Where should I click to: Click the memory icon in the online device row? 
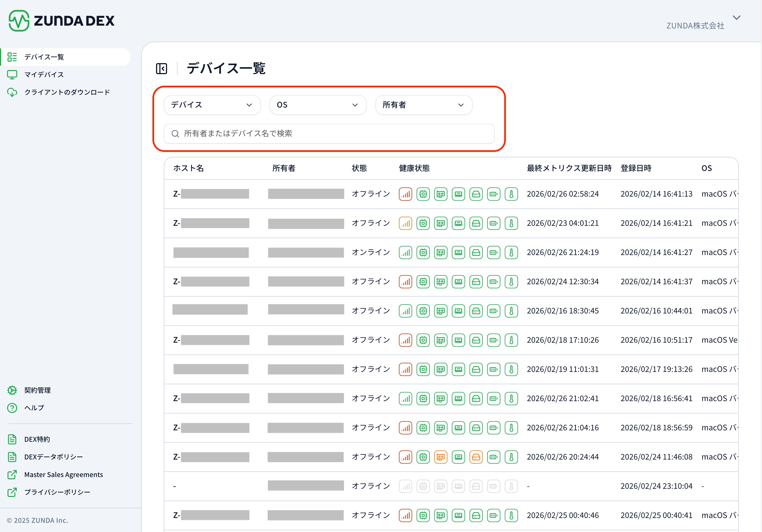tap(458, 252)
